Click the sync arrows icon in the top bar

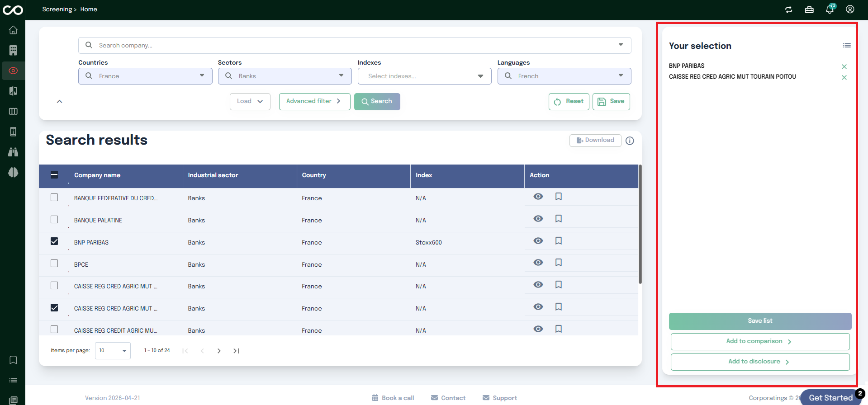(x=789, y=9)
